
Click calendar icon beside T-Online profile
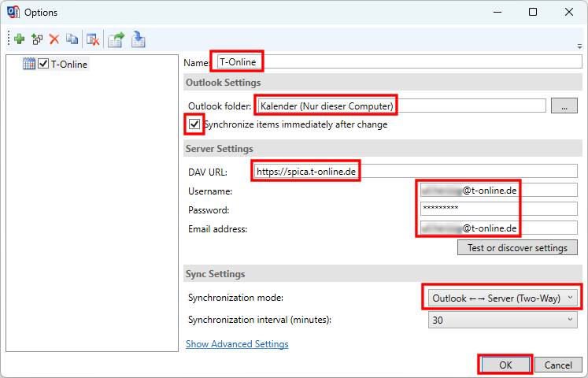pyautogui.click(x=28, y=64)
